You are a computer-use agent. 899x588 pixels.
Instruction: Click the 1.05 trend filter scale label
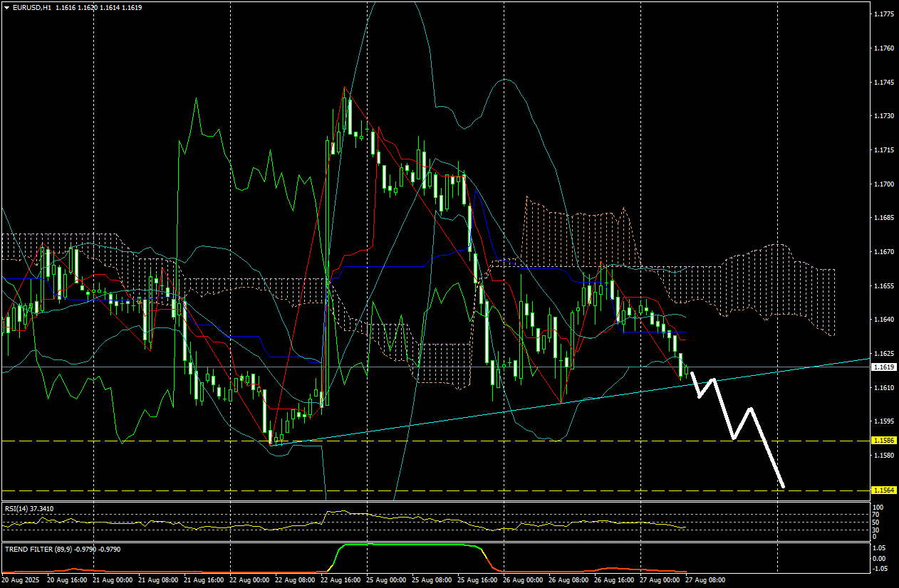coord(880,548)
